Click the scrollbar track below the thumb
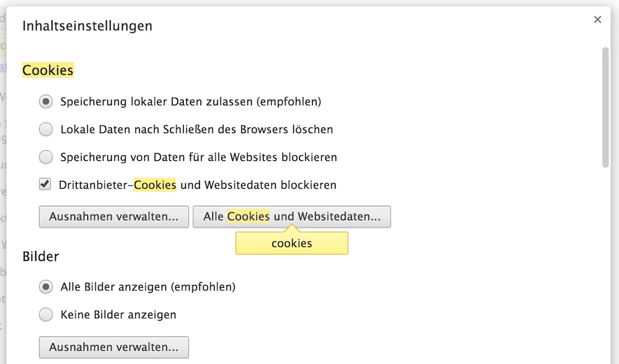 click(606, 260)
